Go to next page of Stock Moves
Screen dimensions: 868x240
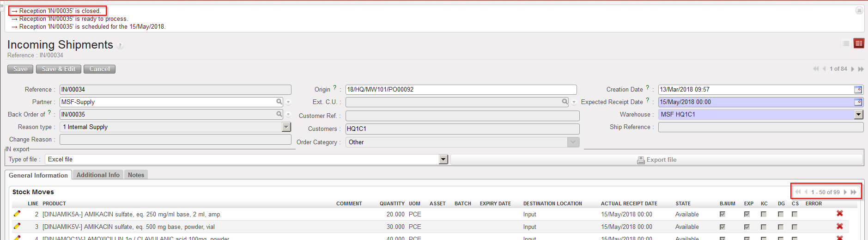tap(845, 192)
